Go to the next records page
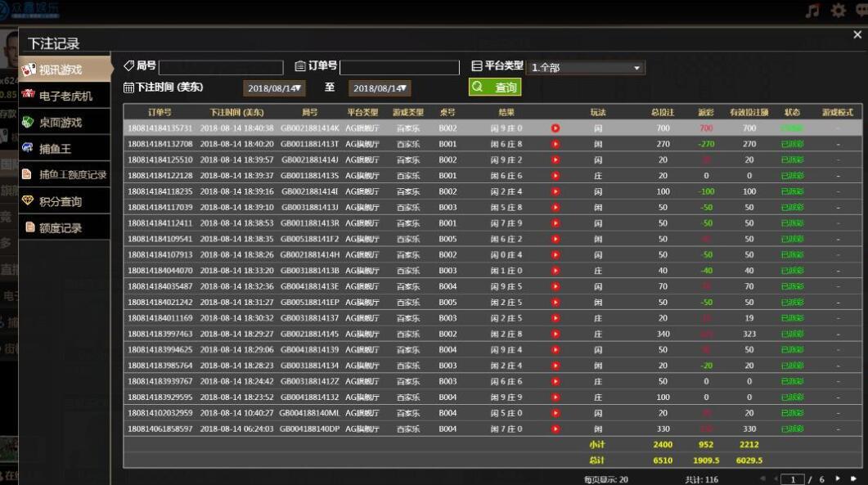This screenshot has height=485, width=868. pyautogui.click(x=838, y=478)
